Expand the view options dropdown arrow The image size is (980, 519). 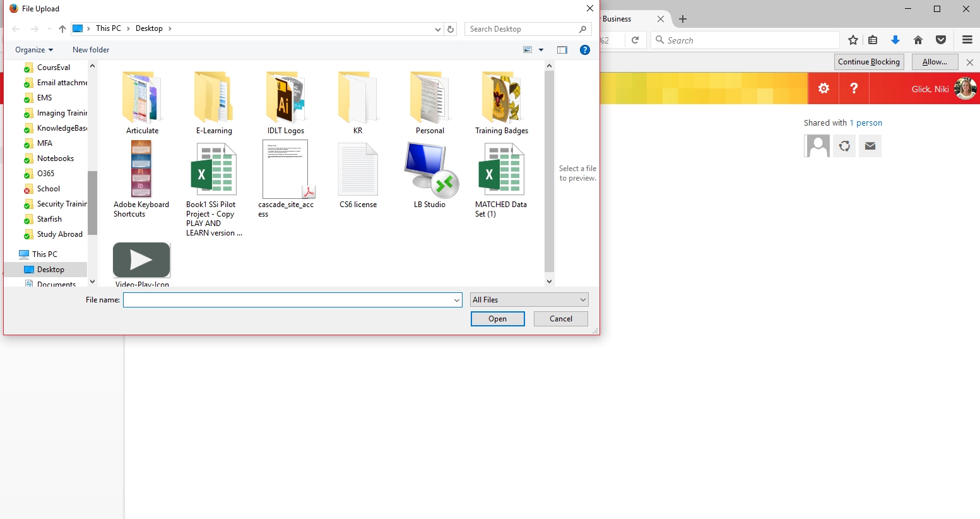541,50
